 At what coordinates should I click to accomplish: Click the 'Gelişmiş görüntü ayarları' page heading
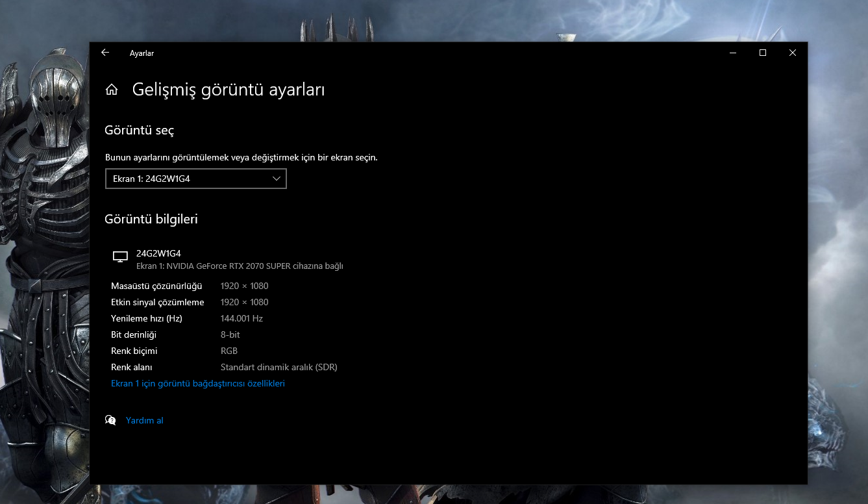pos(229,90)
